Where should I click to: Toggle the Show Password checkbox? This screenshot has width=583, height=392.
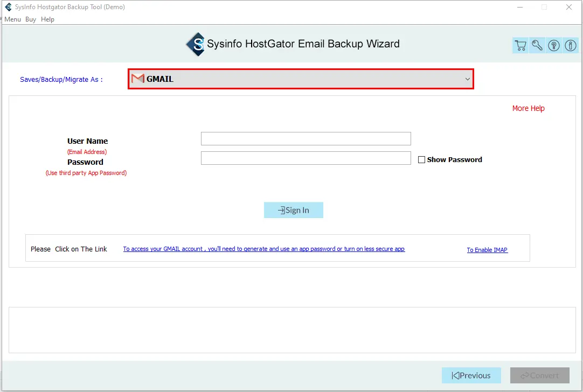(421, 160)
